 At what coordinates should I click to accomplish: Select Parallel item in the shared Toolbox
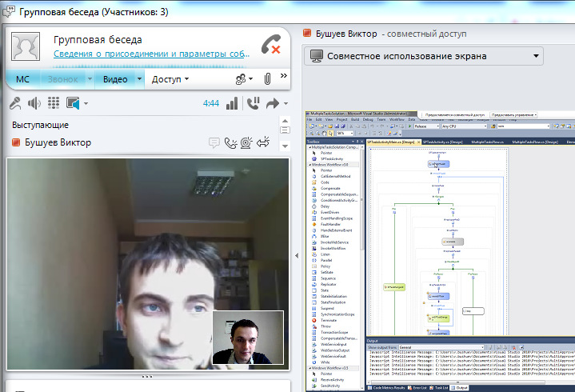[x=326, y=260]
